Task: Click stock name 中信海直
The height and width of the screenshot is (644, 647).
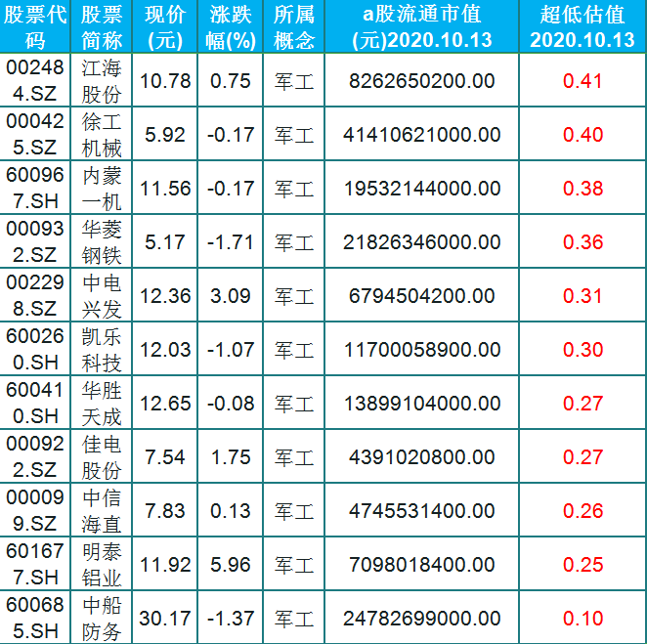Action: coord(101,510)
